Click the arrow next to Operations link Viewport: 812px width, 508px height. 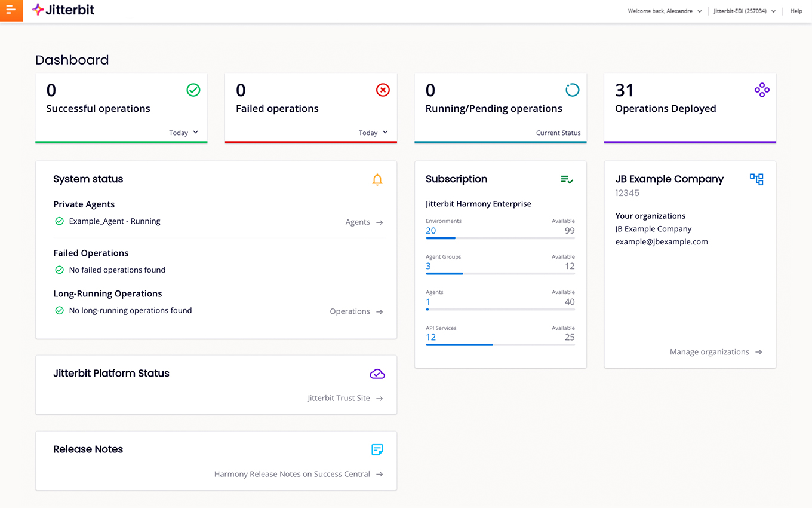point(379,311)
